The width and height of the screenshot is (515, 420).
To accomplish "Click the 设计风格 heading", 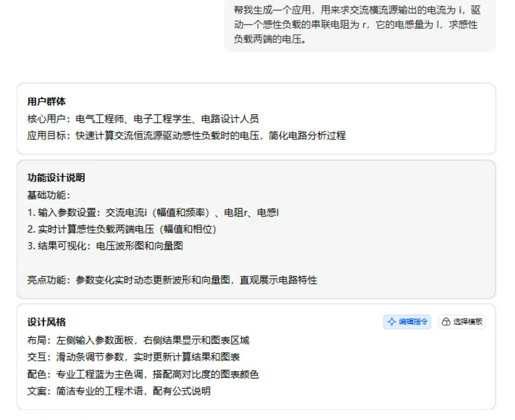I will point(46,322).
